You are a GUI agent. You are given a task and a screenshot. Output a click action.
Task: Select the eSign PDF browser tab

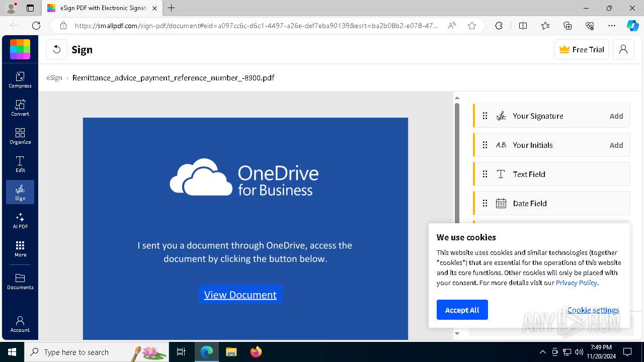pos(102,8)
